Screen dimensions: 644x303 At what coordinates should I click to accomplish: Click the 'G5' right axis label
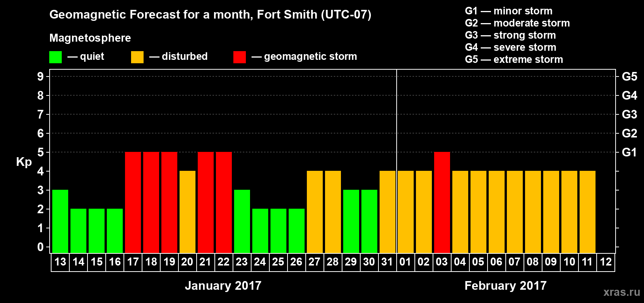630,77
